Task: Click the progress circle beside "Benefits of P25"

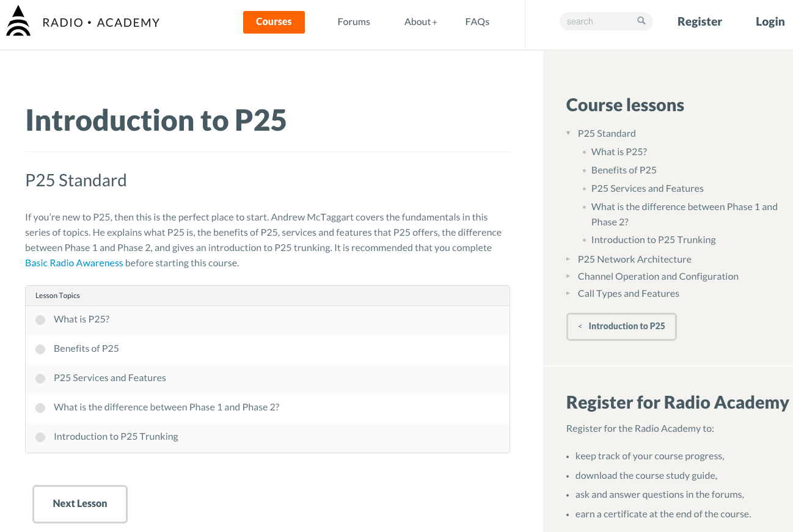Action: click(40, 349)
